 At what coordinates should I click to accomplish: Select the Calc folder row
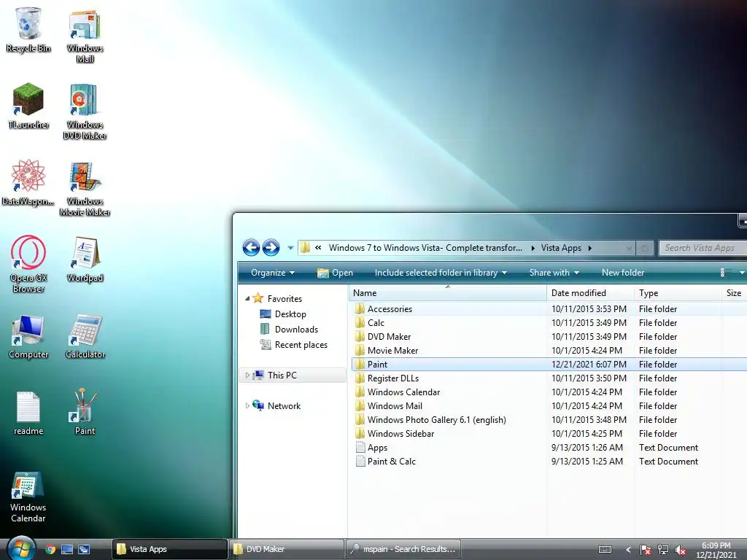tap(549, 323)
